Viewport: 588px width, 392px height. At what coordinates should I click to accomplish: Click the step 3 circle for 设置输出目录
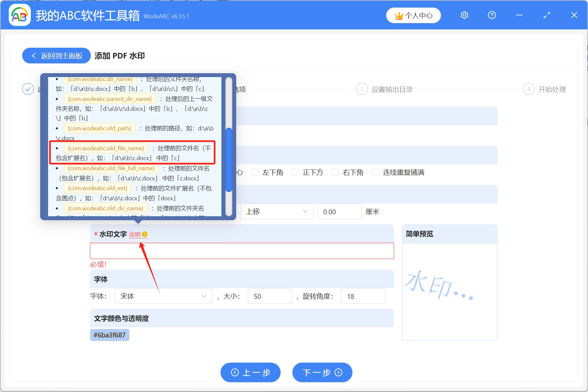pyautogui.click(x=362, y=89)
